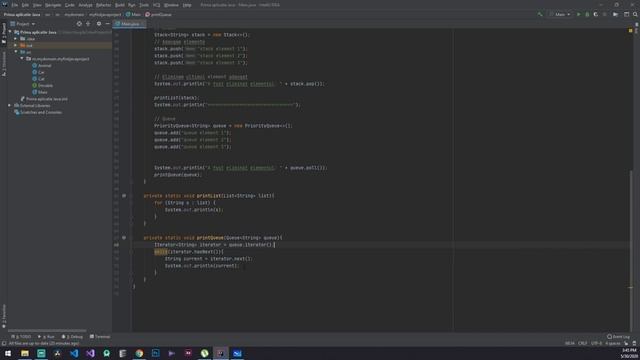Click the UTF-8 encoding in status bar
Viewport: 640px width, 360px height.
(596, 344)
